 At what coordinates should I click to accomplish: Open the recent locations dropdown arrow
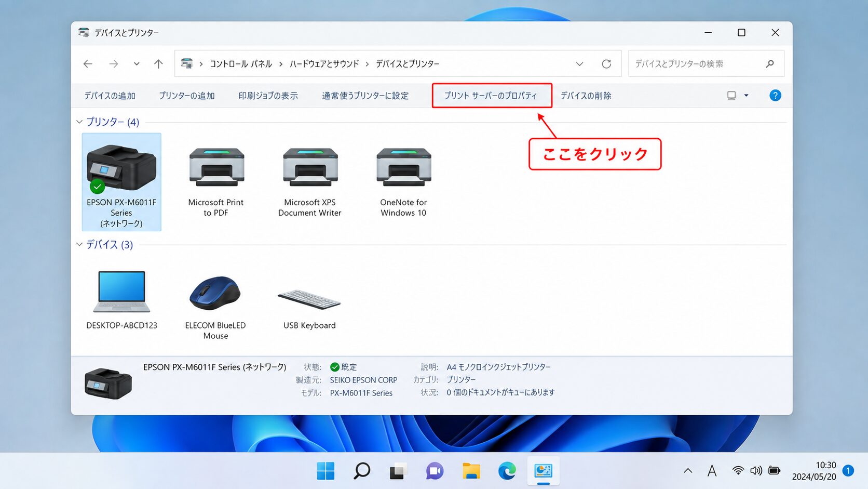click(x=137, y=64)
